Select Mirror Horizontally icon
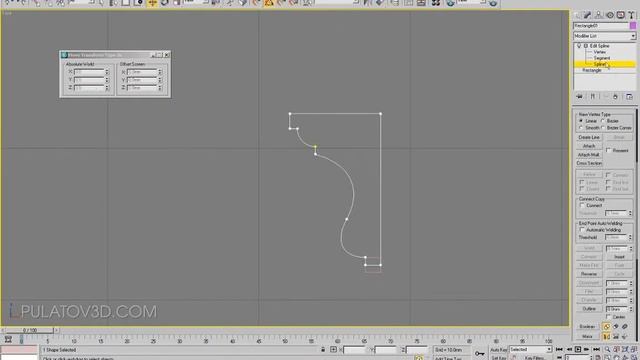The image size is (640, 360). [607, 336]
